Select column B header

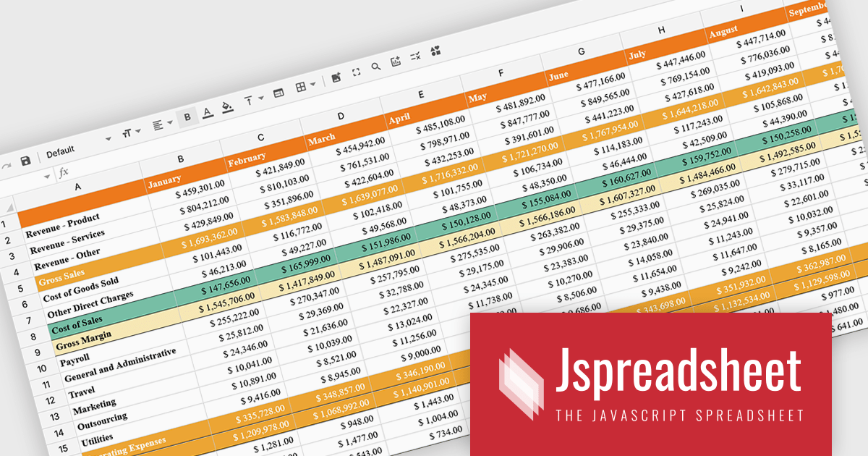click(180, 160)
